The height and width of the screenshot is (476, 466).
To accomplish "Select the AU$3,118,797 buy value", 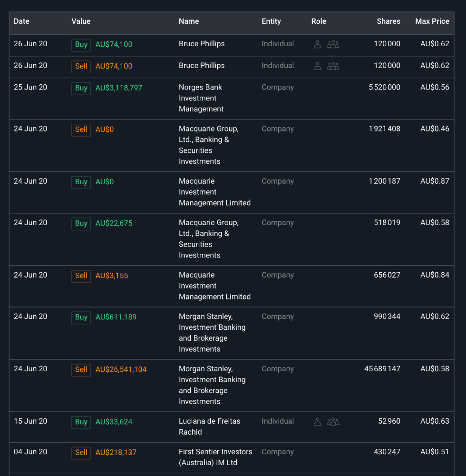I will click(119, 88).
